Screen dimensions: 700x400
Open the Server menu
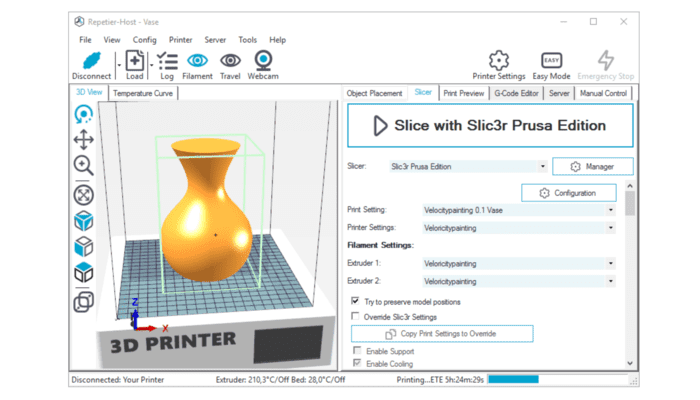[215, 40]
